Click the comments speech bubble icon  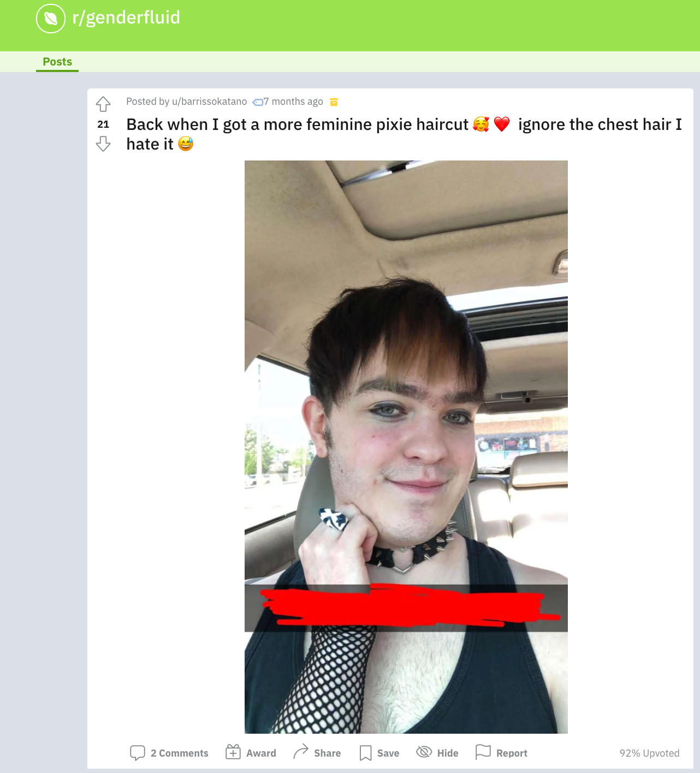click(x=138, y=753)
